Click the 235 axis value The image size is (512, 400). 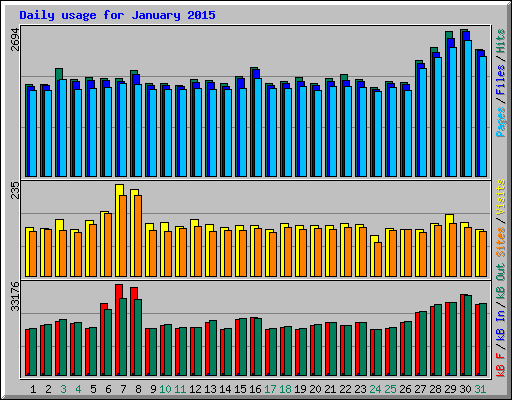point(15,190)
